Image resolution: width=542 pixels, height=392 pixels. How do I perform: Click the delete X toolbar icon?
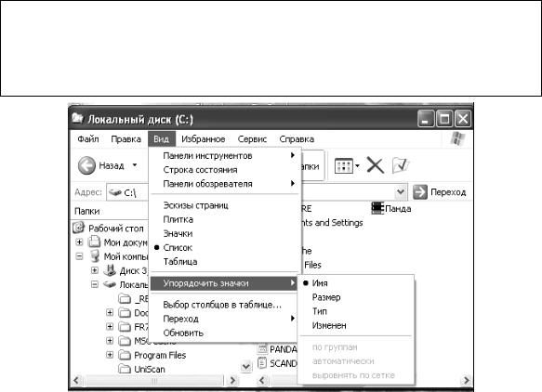[x=375, y=165]
